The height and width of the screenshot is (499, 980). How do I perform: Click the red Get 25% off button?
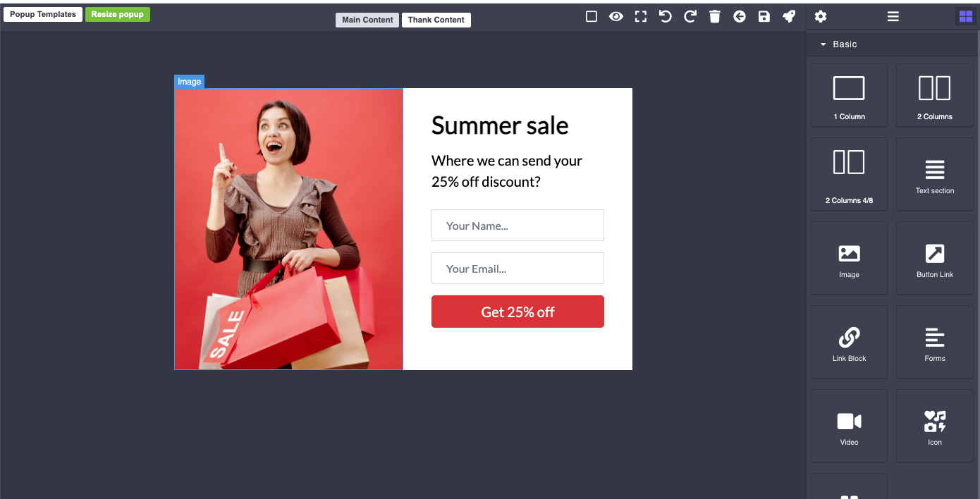click(517, 312)
